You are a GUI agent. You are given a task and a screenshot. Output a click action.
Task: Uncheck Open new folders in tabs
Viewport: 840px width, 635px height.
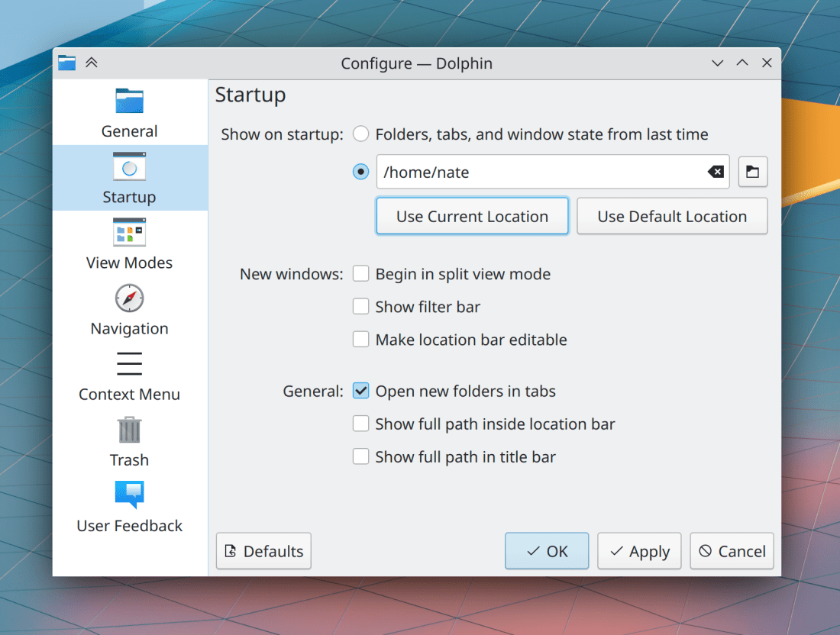tap(361, 392)
